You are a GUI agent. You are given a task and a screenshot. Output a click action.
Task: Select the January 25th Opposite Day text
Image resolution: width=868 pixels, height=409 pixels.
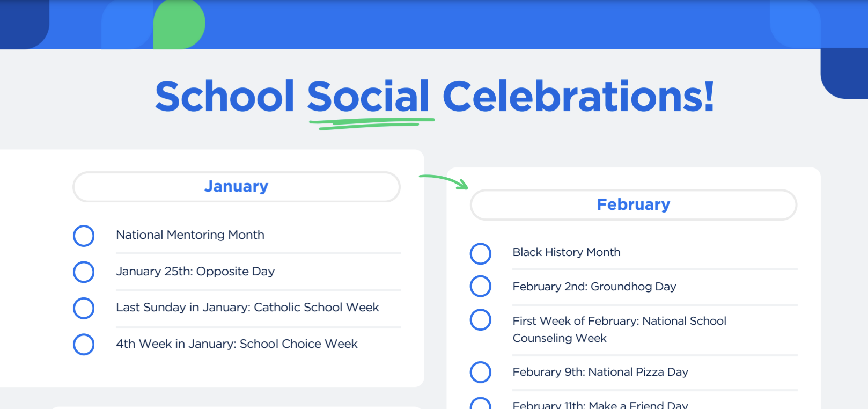tap(195, 272)
